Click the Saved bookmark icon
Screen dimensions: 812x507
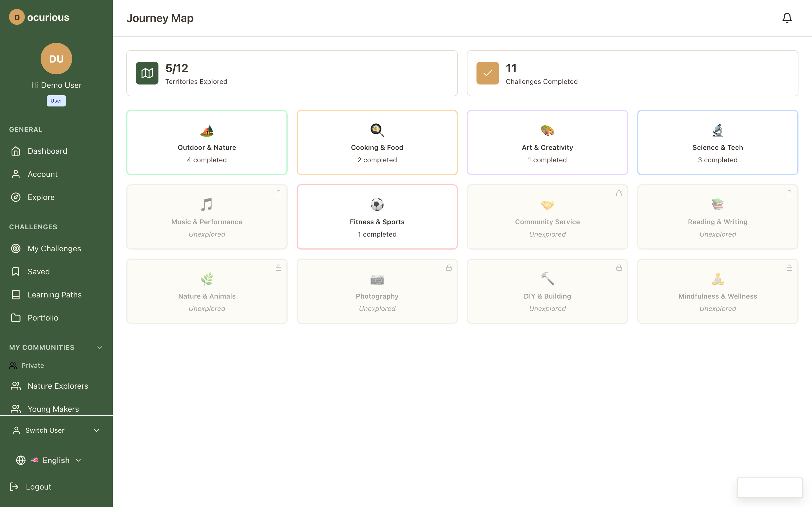[16, 271]
